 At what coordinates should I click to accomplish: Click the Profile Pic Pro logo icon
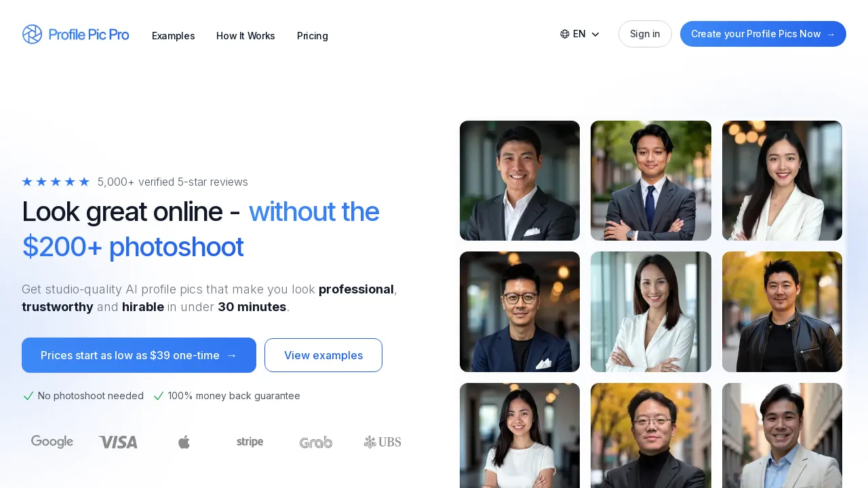point(32,34)
